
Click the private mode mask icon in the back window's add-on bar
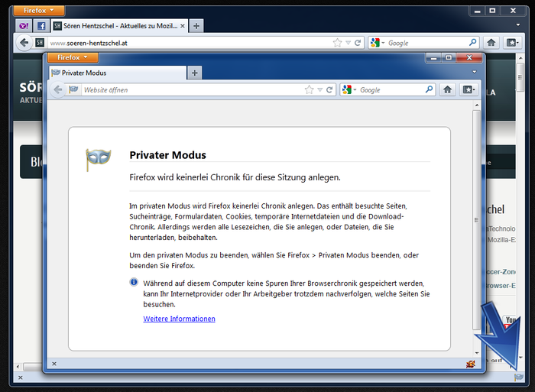click(519, 377)
